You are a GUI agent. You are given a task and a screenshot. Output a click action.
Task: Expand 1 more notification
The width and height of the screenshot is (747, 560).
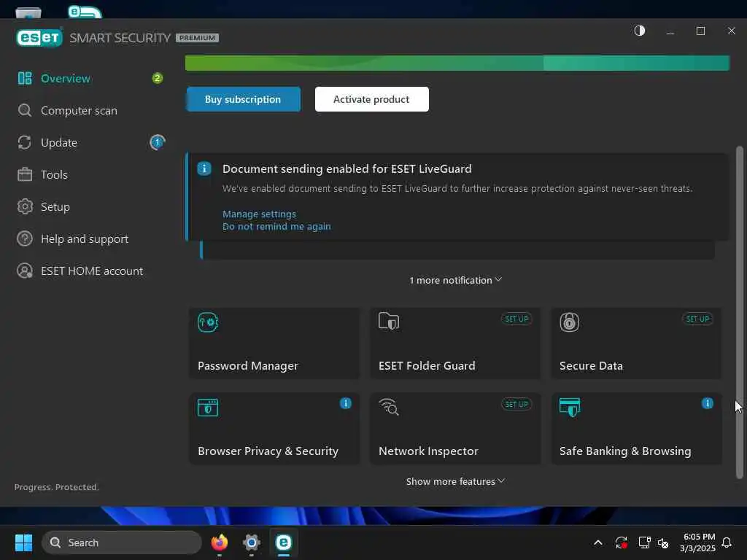pyautogui.click(x=455, y=280)
